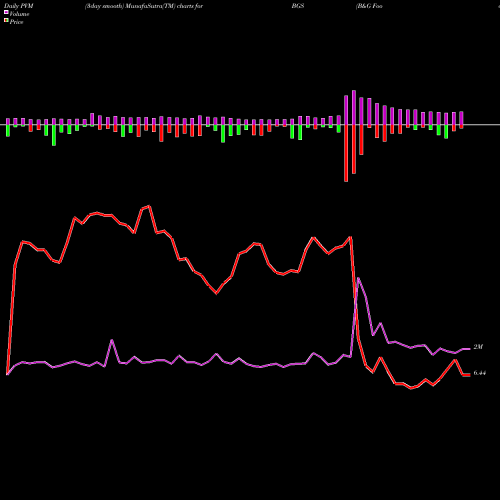Click the 'Daily PVM' title text
This screenshot has height=500, width=500.
tap(19, 6)
